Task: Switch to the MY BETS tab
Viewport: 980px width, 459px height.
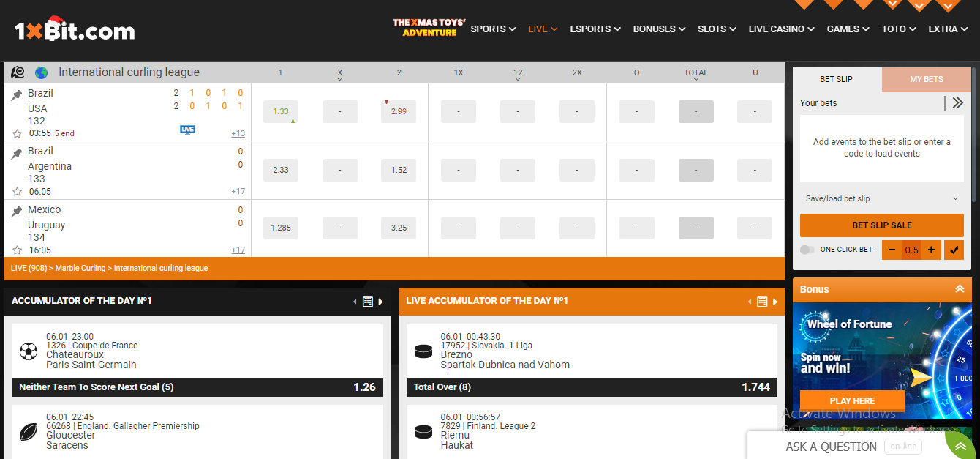Action: click(x=926, y=79)
